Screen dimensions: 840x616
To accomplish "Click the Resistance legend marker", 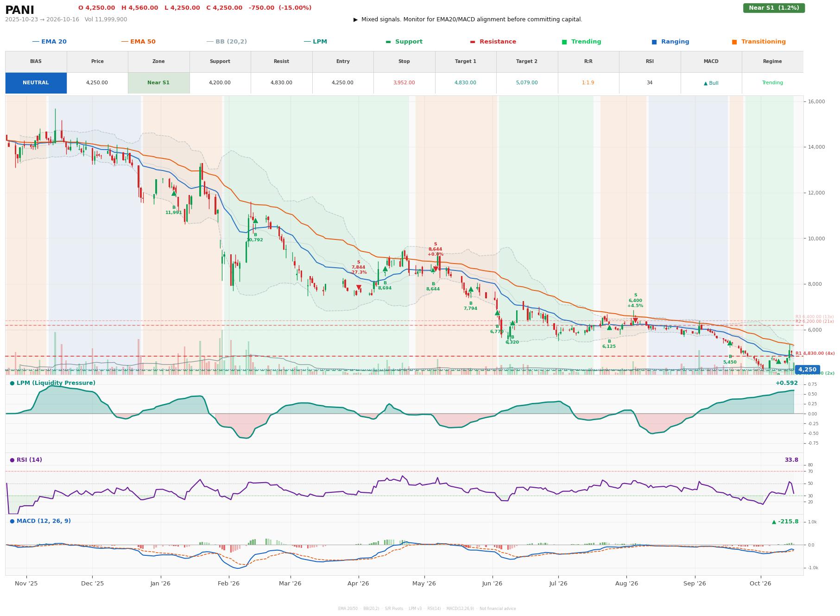I will (493, 42).
